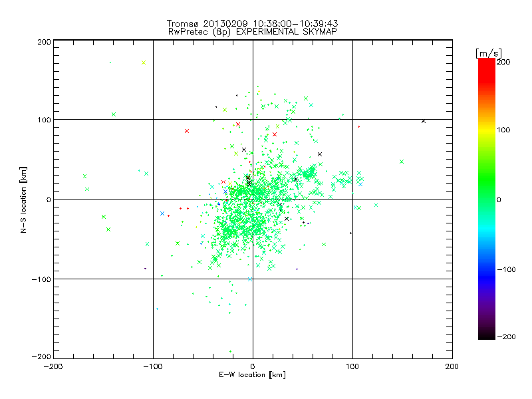Click the black X marker near the right edge at N-S 100
Image resolution: width=532 pixels, height=399 pixels.
[x=424, y=121]
